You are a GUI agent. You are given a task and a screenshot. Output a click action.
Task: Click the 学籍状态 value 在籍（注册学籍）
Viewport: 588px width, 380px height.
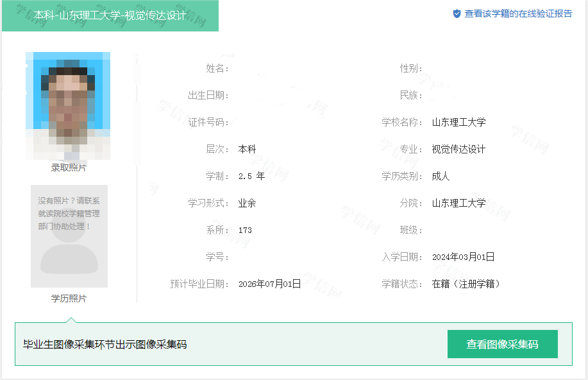click(466, 284)
